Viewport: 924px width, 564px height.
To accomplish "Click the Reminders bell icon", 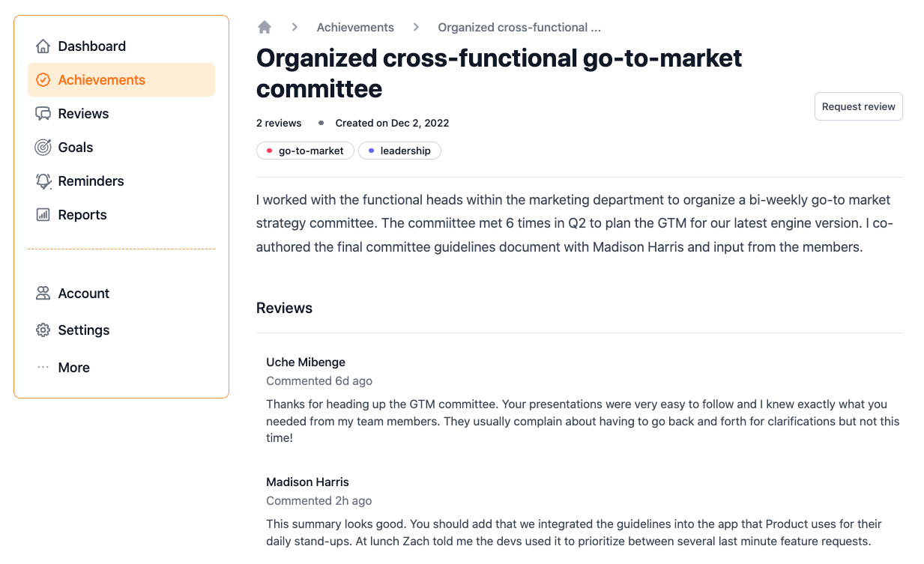I will pos(43,181).
